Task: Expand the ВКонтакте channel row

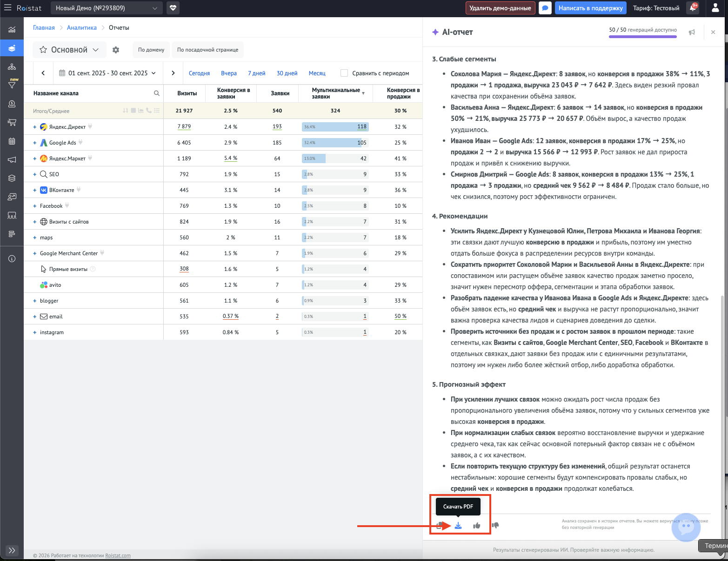Action: [x=34, y=190]
